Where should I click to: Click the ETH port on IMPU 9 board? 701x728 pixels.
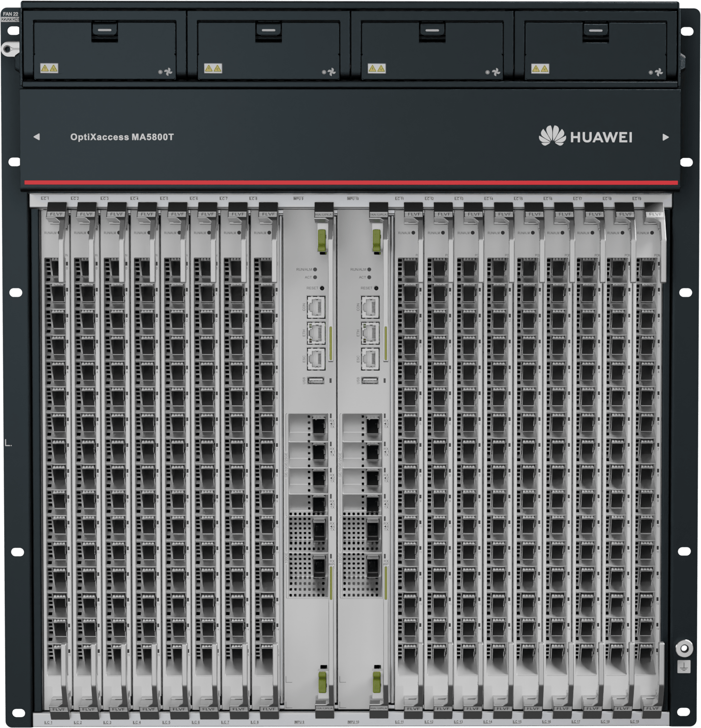pos(316,333)
